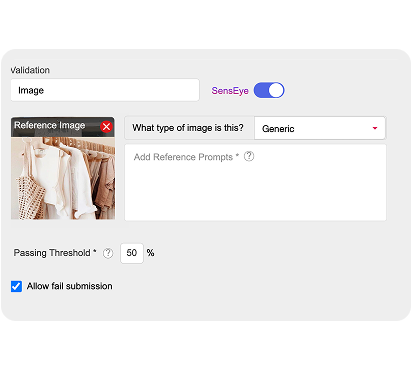Click the 'What type of image is this?' label

(188, 128)
